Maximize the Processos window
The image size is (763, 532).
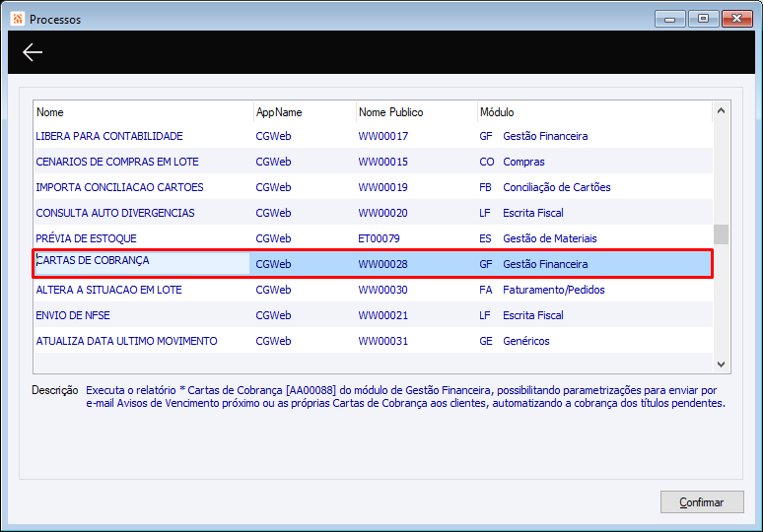point(703,19)
